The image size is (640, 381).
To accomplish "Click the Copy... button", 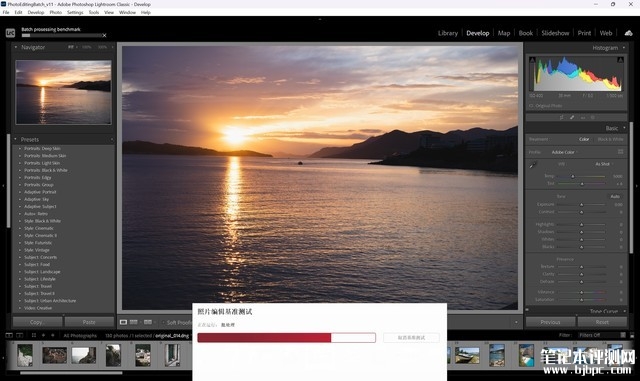I will tap(38, 322).
